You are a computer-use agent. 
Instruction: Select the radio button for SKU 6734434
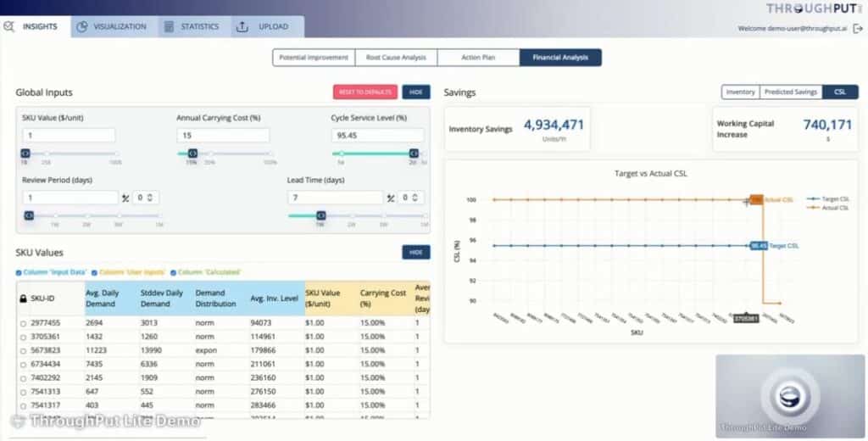click(x=23, y=365)
